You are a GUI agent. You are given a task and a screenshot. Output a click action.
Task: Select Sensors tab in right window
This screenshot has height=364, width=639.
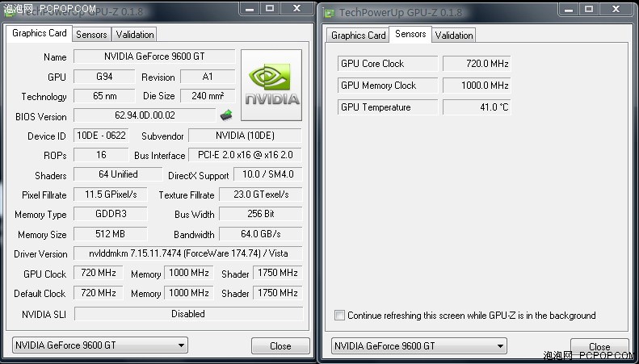410,34
